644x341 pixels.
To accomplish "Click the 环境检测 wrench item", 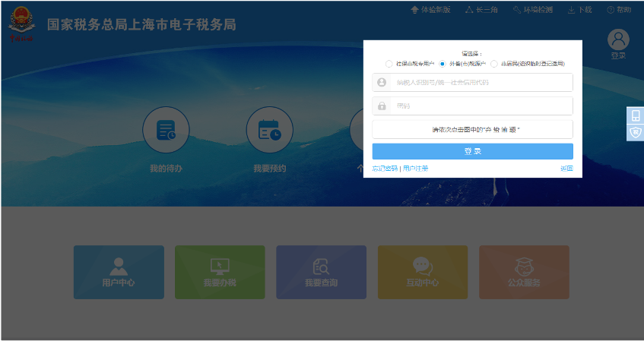I will (x=533, y=10).
